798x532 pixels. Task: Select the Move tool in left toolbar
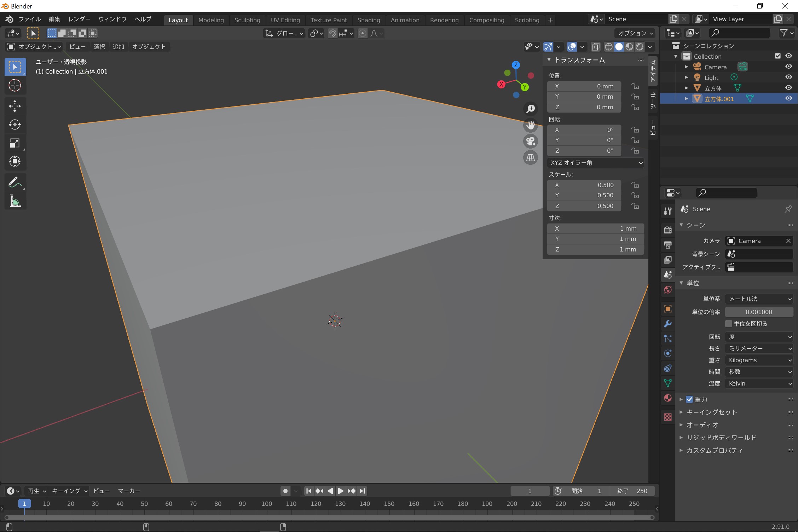pyautogui.click(x=15, y=106)
